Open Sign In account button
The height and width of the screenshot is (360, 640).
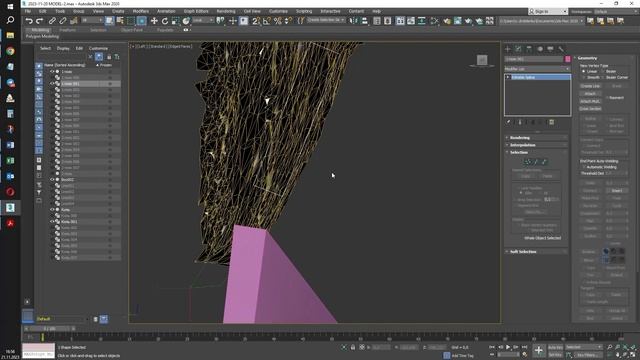click(548, 11)
